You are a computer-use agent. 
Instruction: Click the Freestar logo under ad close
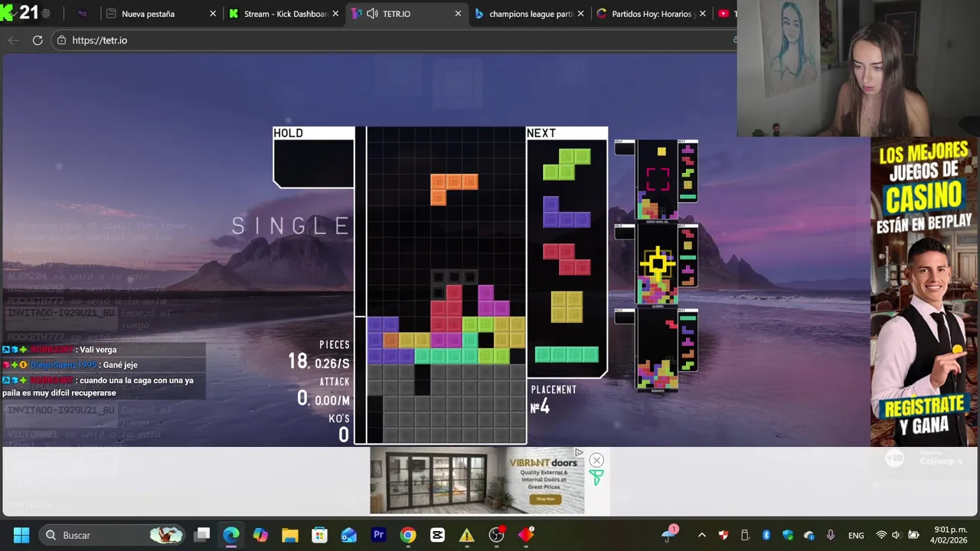pos(596,478)
